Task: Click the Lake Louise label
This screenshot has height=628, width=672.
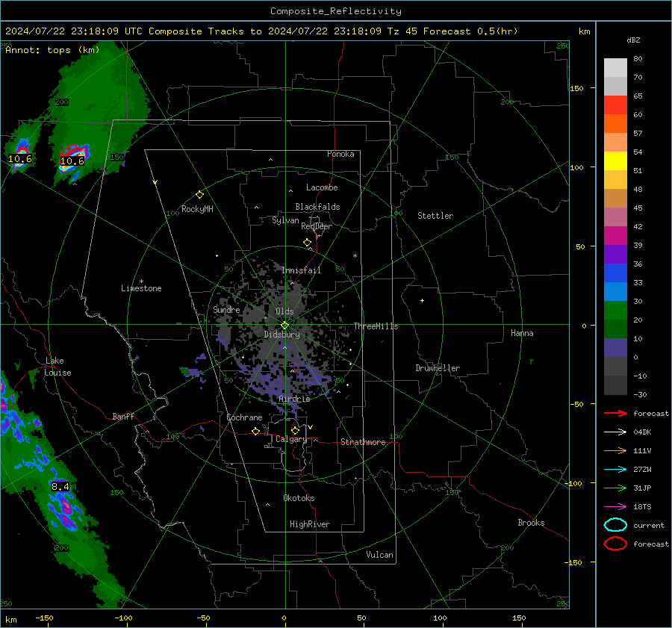Action: click(57, 367)
